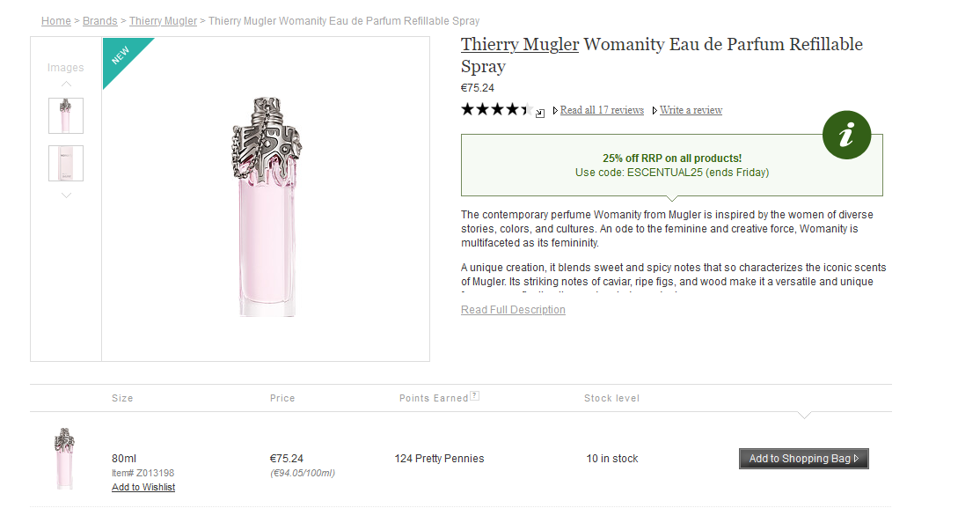Add the 80ml item to Wishlist
This screenshot has height=523, width=980.
(143, 487)
